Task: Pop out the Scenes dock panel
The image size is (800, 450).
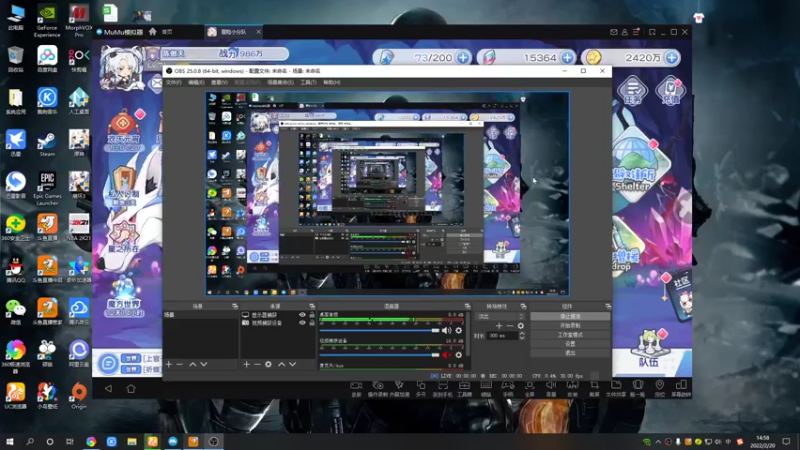Action: 235,306
